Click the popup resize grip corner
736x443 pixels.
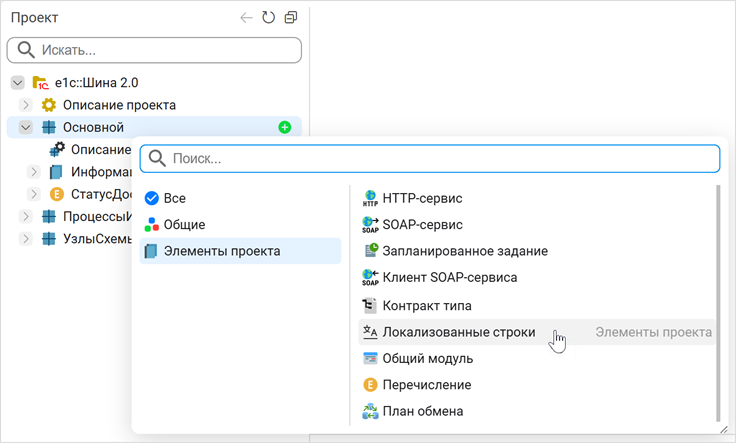(x=724, y=429)
